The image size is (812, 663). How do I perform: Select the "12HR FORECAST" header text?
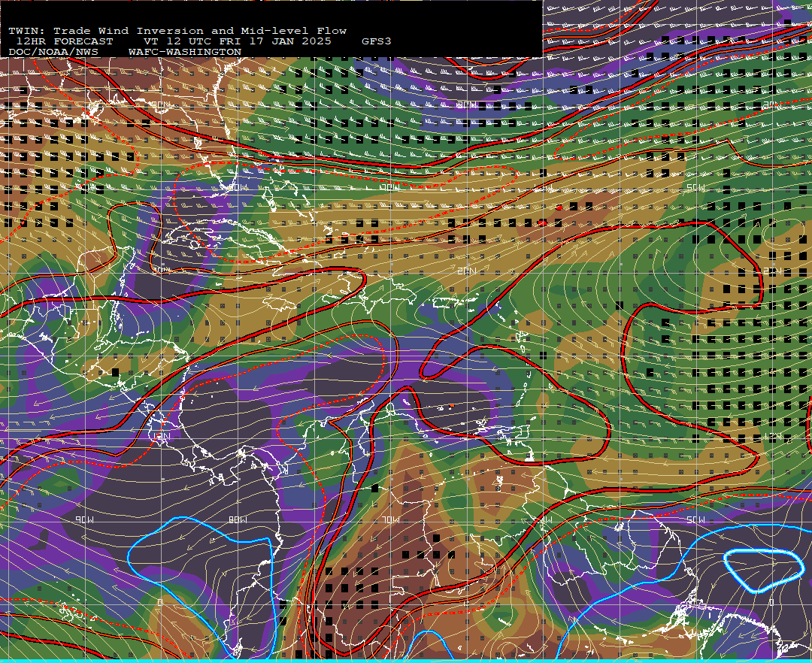[x=65, y=41]
